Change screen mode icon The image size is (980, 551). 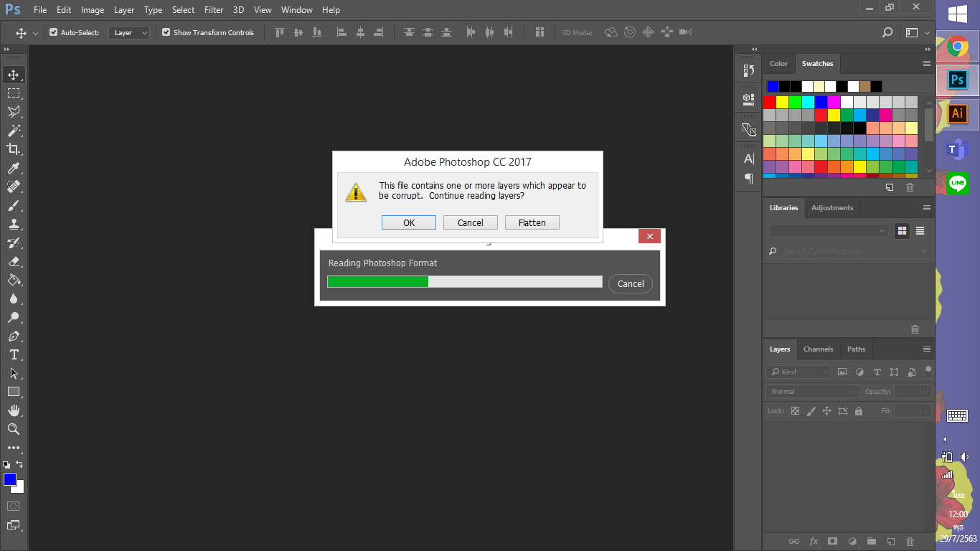pos(14,525)
